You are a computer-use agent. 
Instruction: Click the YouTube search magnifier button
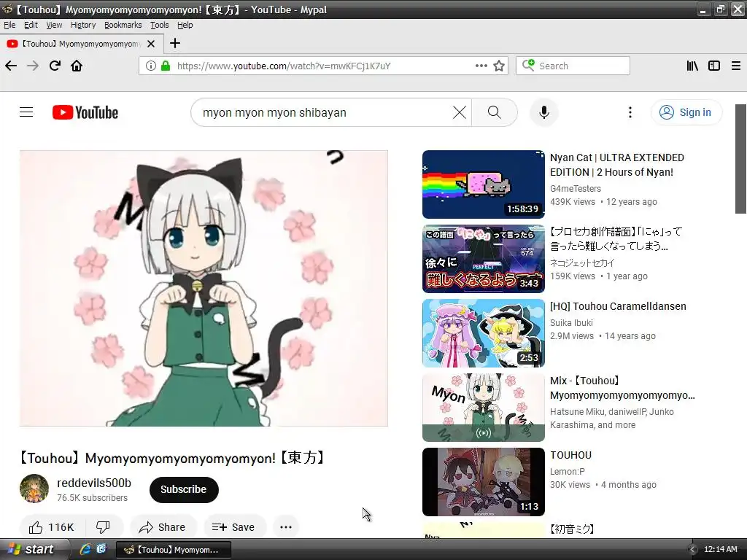(495, 112)
